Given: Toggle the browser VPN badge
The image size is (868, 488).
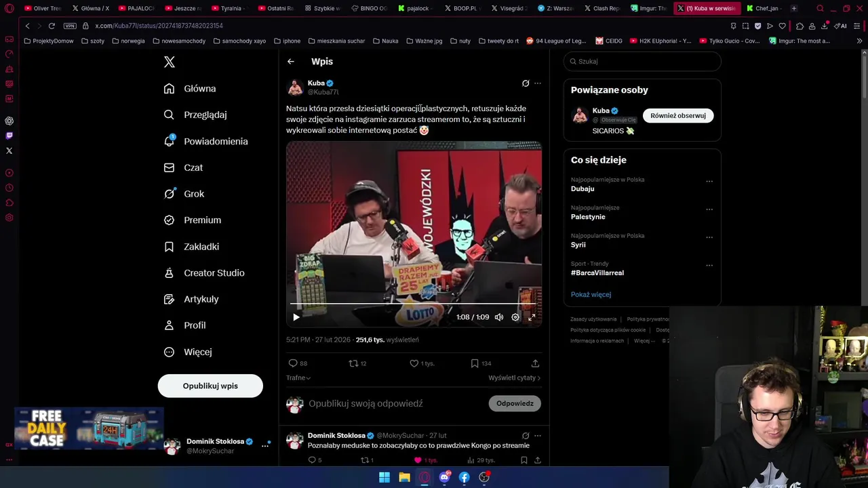Looking at the screenshot, I should click(70, 26).
